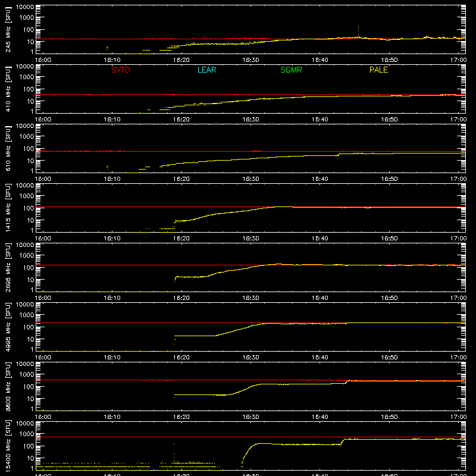The height and width of the screenshot is (476, 476).
Task: Click the 17:00 tick under the 2695 MHz panel
Action: 458,298
